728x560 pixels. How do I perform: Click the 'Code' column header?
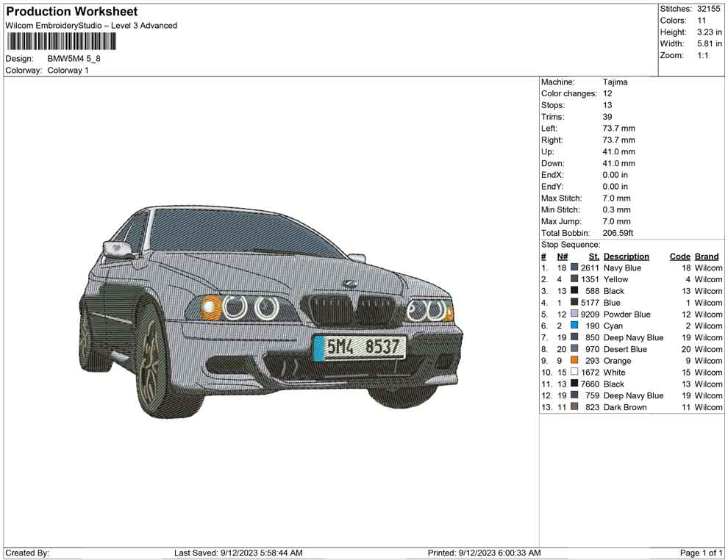click(x=680, y=256)
